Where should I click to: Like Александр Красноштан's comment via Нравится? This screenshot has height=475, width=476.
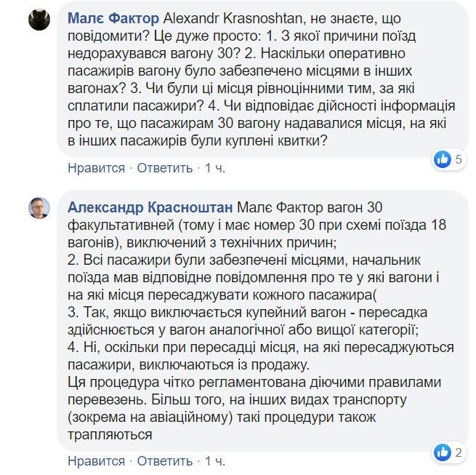click(x=96, y=461)
